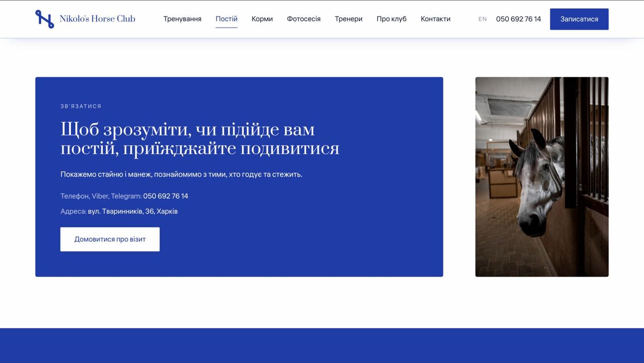Click the ЗВ'ЯЗАТИСЯ section label
The width and height of the screenshot is (644, 363).
tap(81, 106)
